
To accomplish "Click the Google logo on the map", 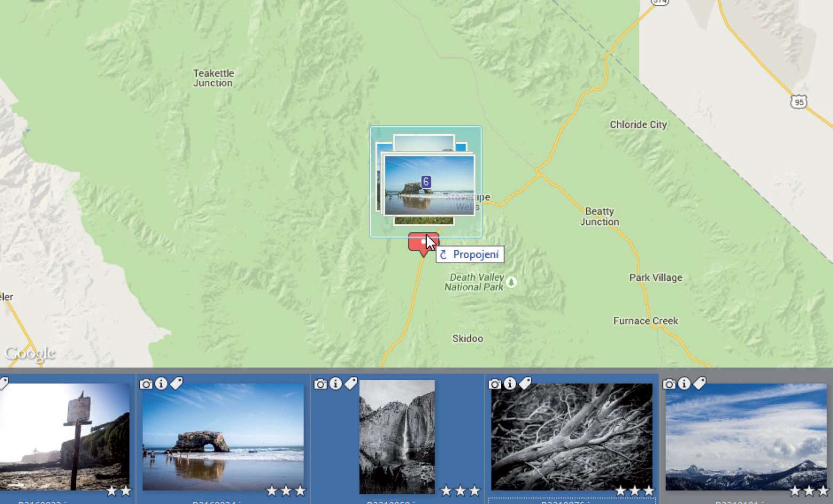I will point(30,353).
